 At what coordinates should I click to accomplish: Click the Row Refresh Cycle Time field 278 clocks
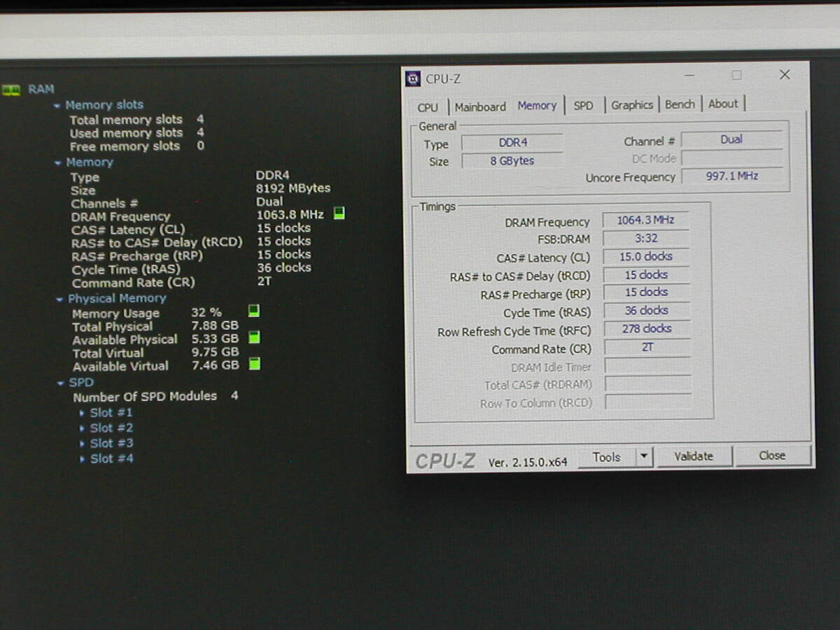point(647,328)
